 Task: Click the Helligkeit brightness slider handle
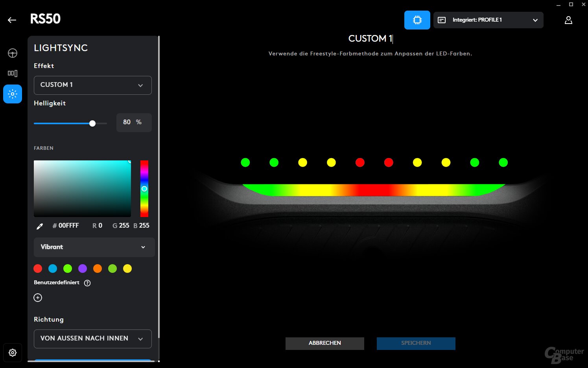coord(92,123)
